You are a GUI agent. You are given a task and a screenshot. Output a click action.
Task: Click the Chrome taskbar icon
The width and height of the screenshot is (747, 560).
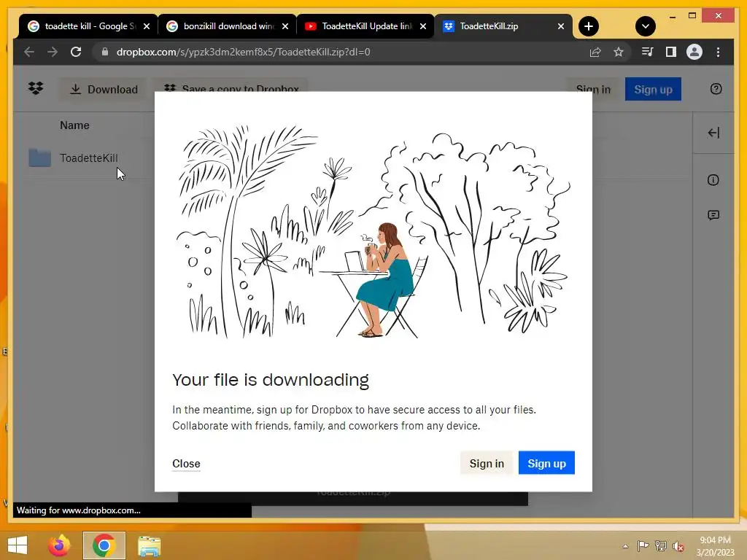pos(104,545)
